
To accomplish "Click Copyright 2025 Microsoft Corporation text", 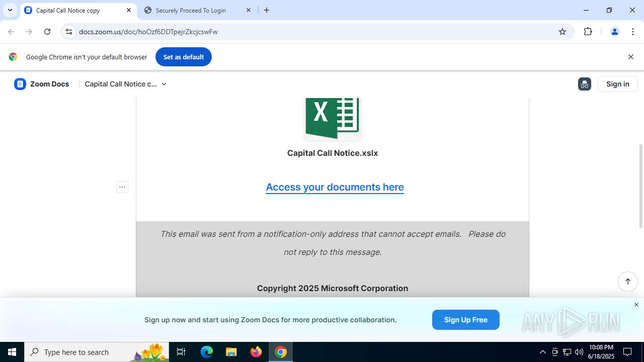I will pos(333,288).
